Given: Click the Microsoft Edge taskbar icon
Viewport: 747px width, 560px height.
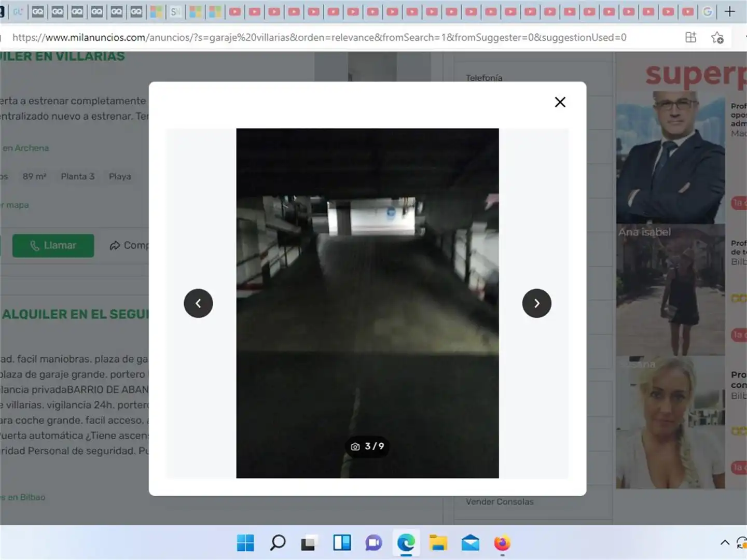Looking at the screenshot, I should (406, 543).
